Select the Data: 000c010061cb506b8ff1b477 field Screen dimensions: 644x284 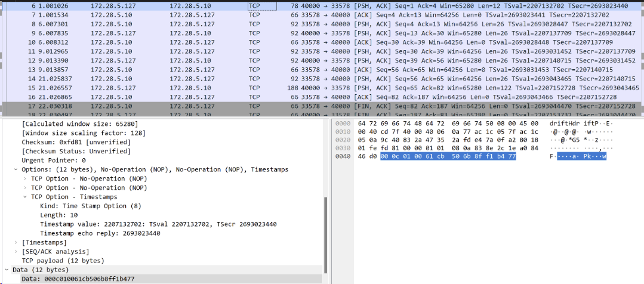pyautogui.click(x=78, y=279)
